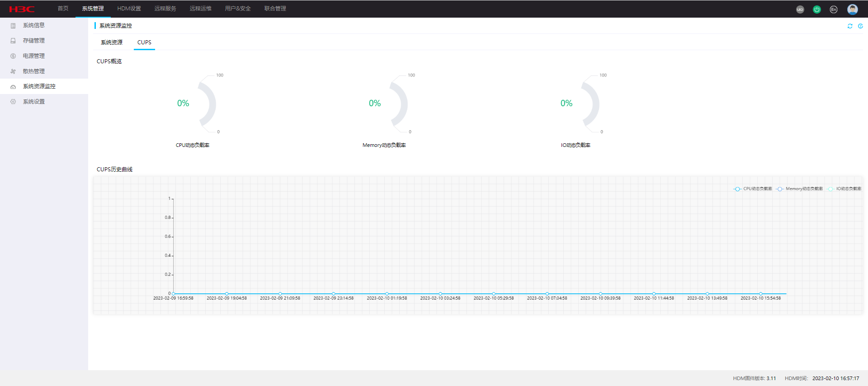Click the x-axis label 2023-02-10 09:39:58
This screenshot has height=386, width=868.
(x=600, y=298)
